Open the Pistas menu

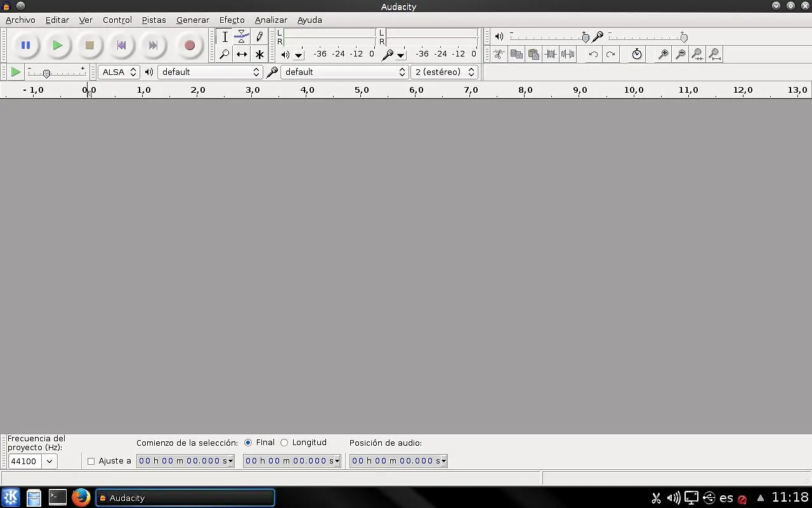(154, 20)
